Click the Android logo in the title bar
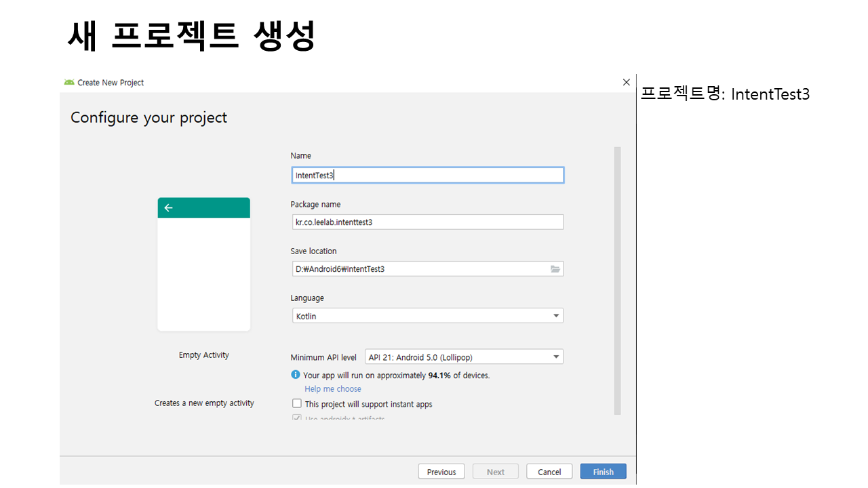 coord(69,83)
